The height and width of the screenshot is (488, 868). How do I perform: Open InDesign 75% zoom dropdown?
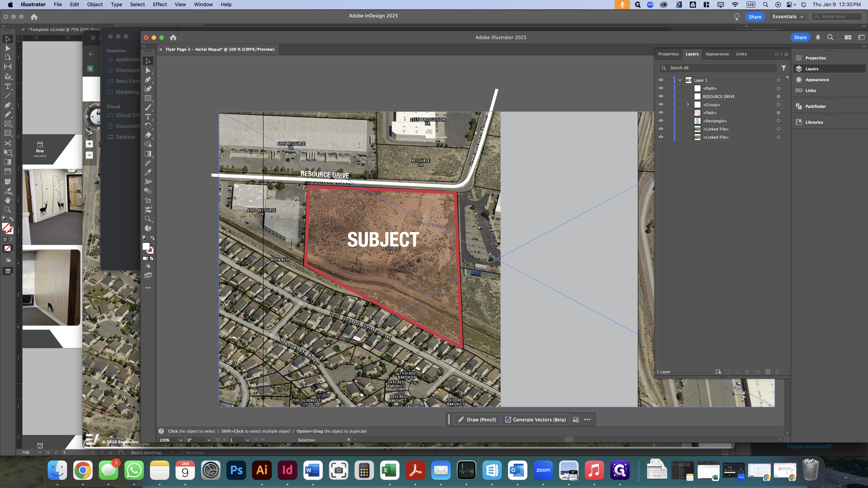[40, 452]
